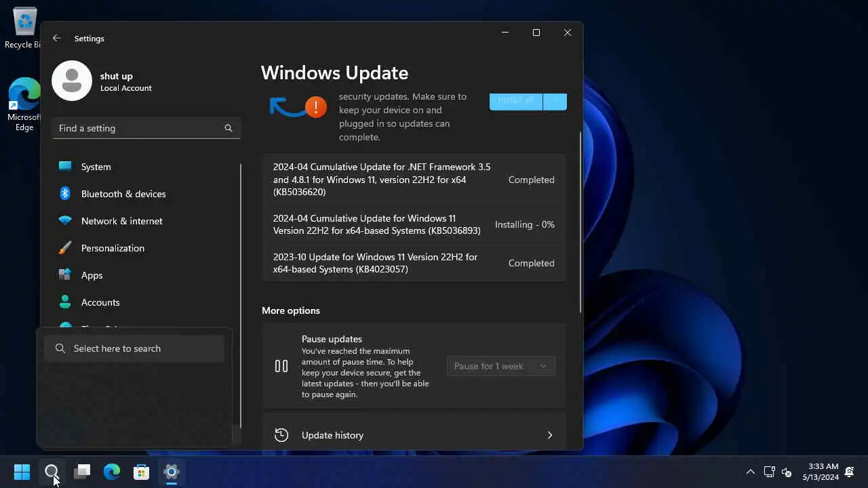Click the Update history clock icon

click(x=281, y=435)
